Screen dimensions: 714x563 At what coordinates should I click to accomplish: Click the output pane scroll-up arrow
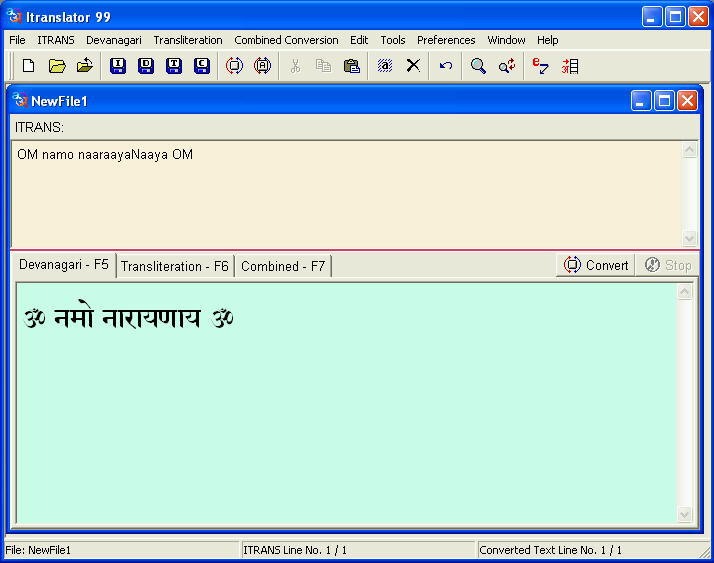coord(684,292)
